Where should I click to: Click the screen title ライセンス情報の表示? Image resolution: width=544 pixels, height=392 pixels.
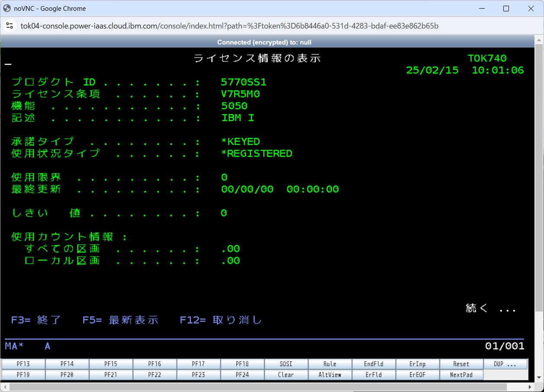(x=257, y=58)
